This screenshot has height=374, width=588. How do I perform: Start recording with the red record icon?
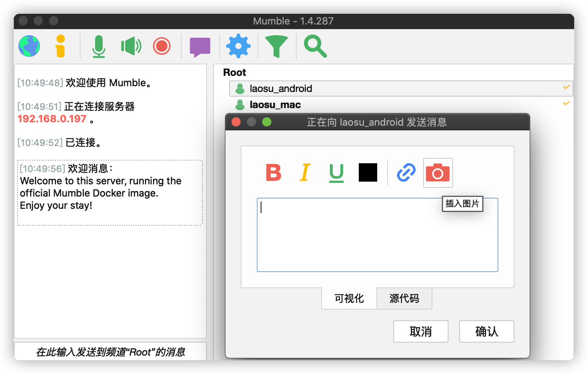coord(162,46)
